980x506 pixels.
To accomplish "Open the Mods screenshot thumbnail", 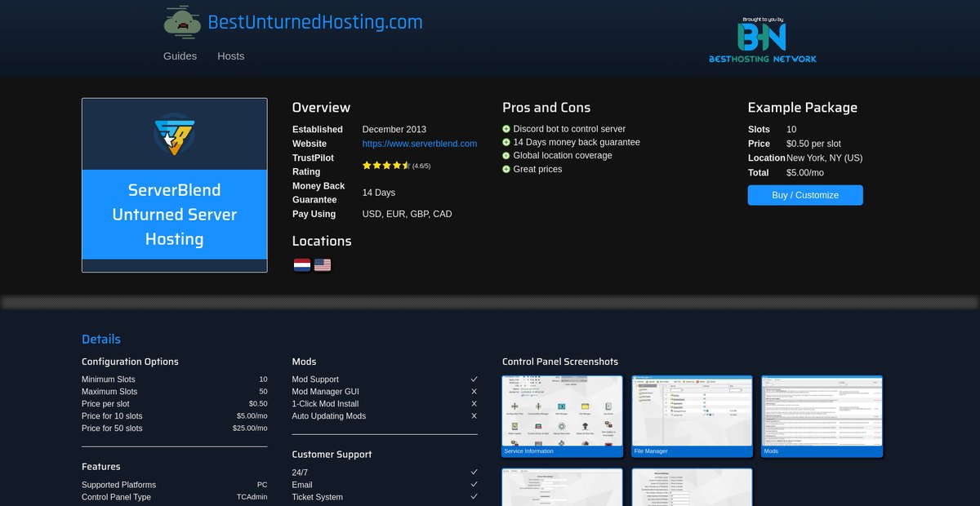I will (x=822, y=415).
